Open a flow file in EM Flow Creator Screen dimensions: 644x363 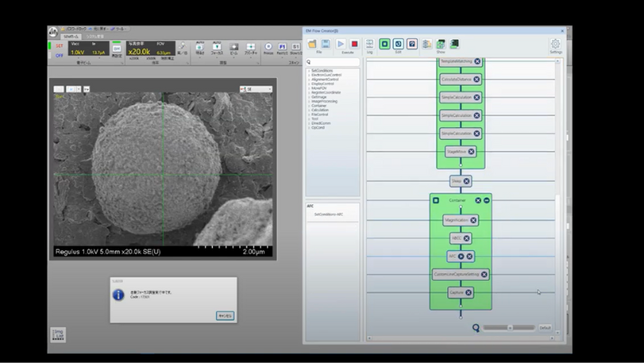[x=312, y=44]
